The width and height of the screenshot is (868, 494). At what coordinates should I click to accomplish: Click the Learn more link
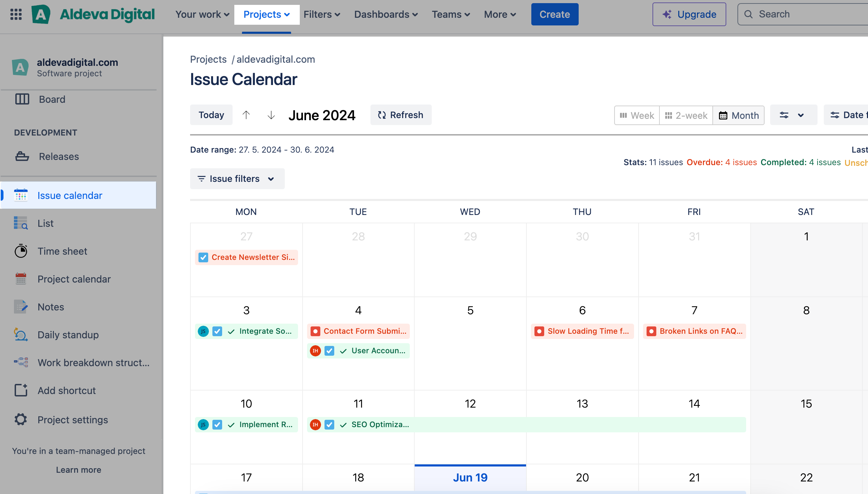pos(78,470)
